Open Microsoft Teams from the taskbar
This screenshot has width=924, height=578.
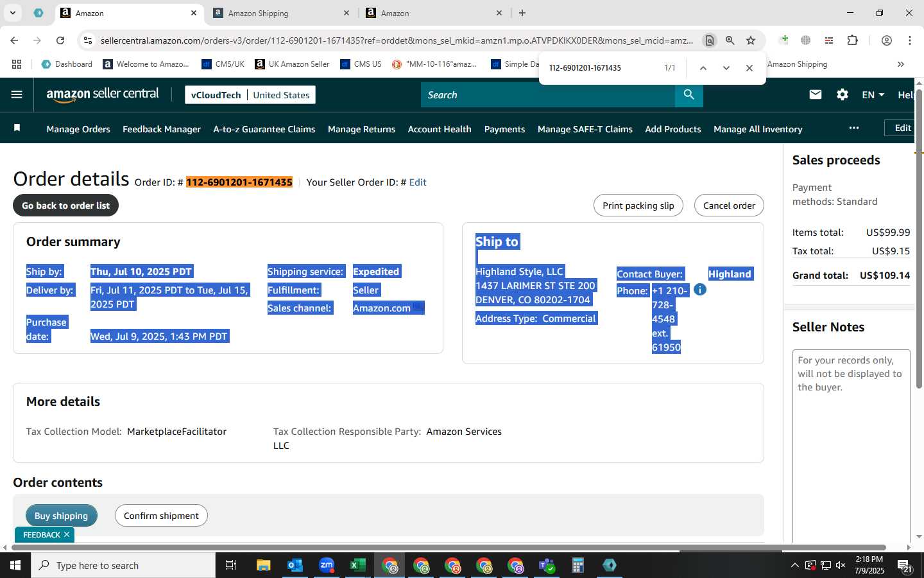pos(547,565)
